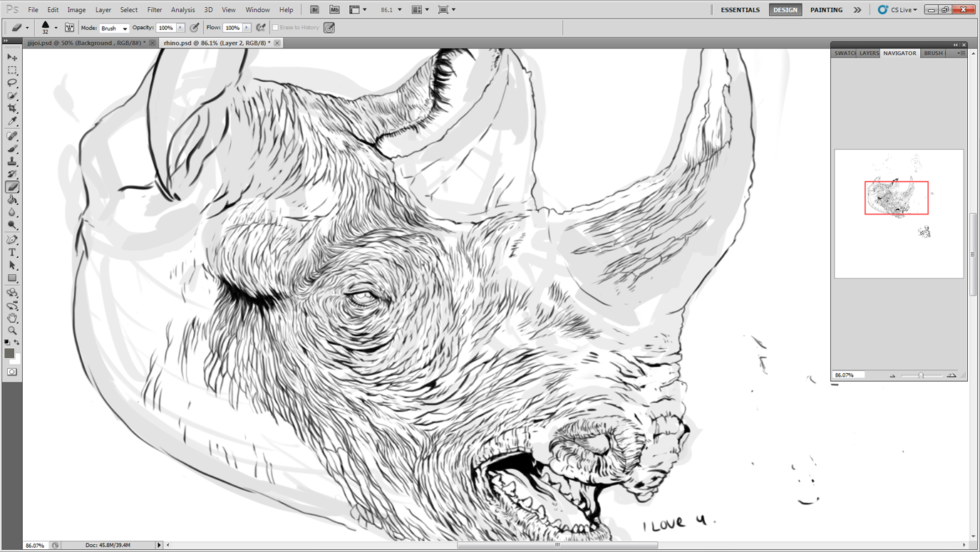Pick the Crop tool
This screenshot has width=980, height=552.
(12, 108)
